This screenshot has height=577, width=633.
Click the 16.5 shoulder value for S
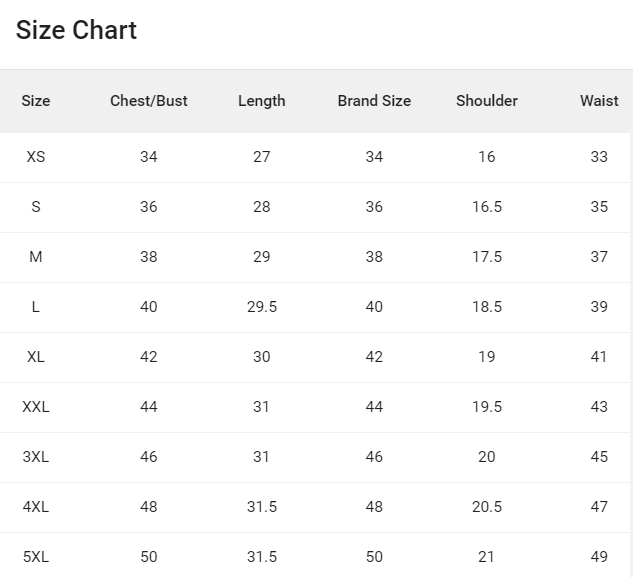(487, 207)
